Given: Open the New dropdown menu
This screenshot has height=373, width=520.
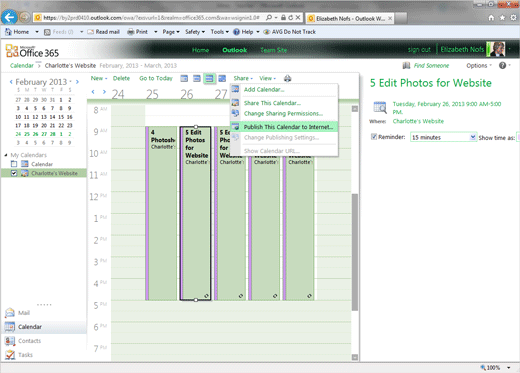Looking at the screenshot, I should pyautogui.click(x=99, y=78).
